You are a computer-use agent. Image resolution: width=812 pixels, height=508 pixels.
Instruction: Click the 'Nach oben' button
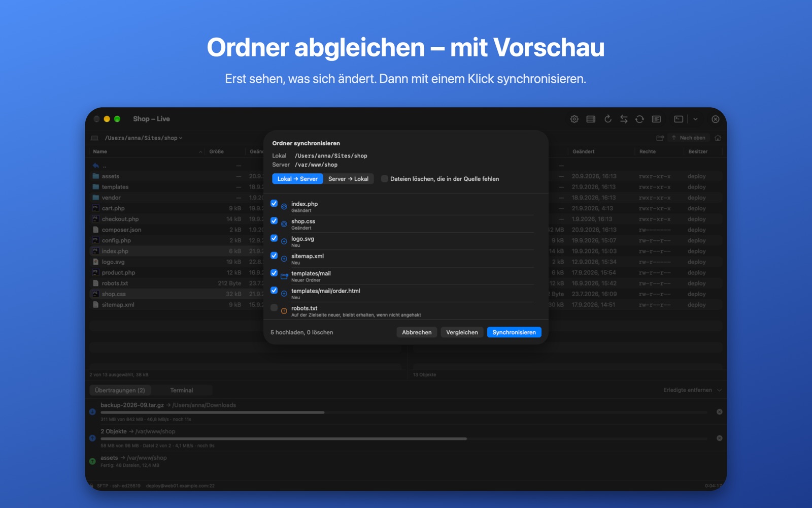[688, 138]
